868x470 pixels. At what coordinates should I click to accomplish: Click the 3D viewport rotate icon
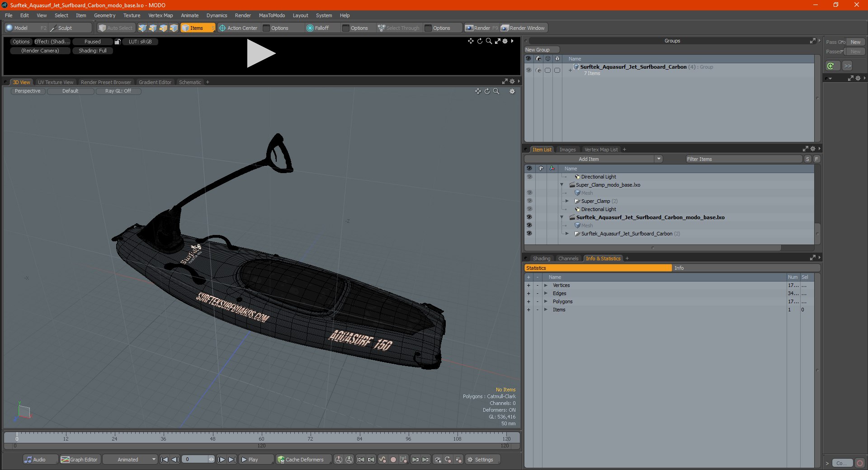[487, 91]
